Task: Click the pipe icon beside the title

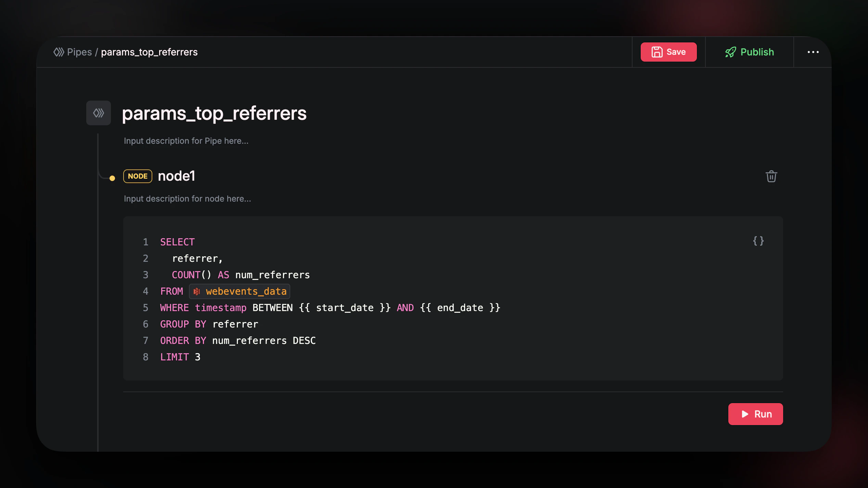Action: click(99, 113)
